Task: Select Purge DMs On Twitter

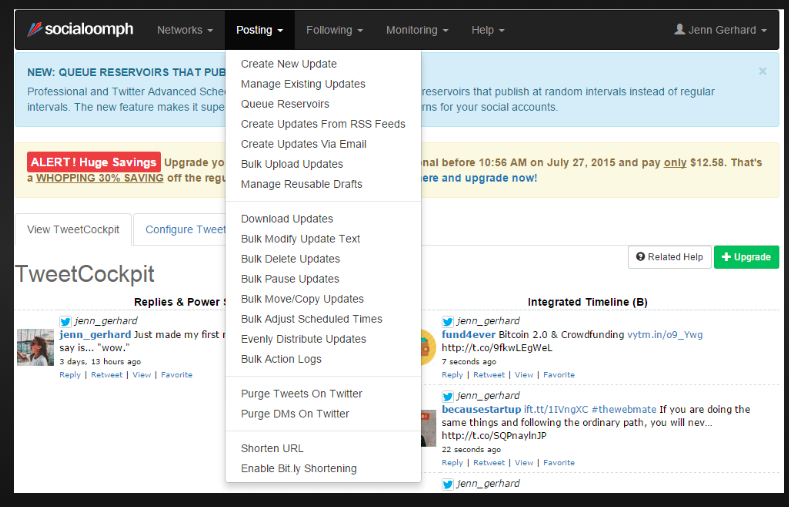Action: coord(295,414)
